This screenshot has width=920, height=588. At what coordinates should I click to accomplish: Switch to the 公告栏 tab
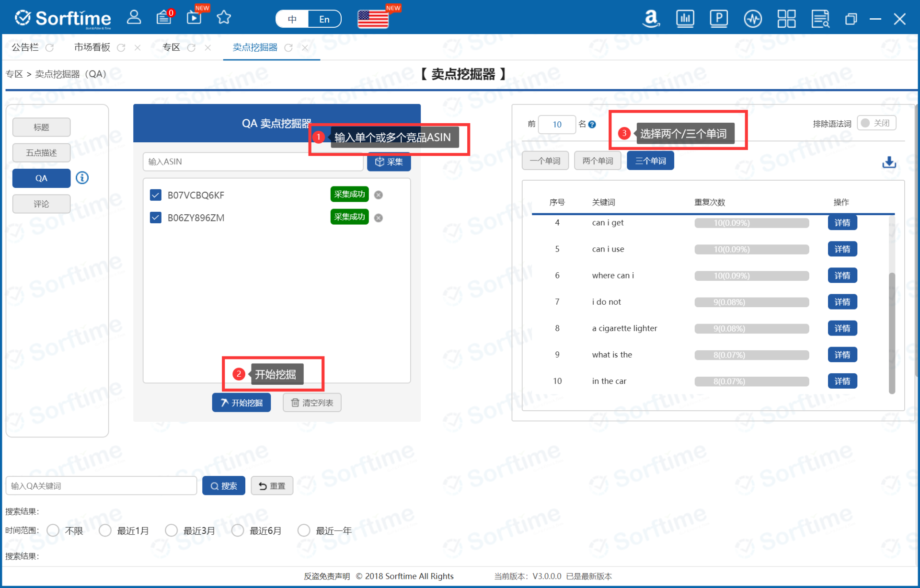pos(25,47)
